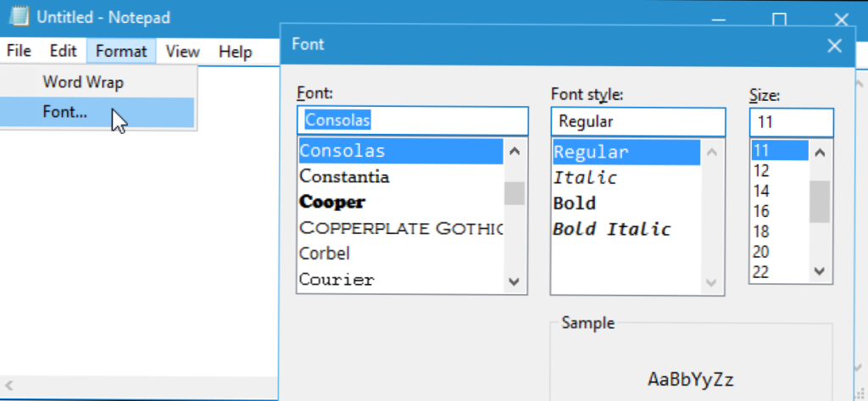
Task: Select Courier font in the list
Action: [337, 279]
